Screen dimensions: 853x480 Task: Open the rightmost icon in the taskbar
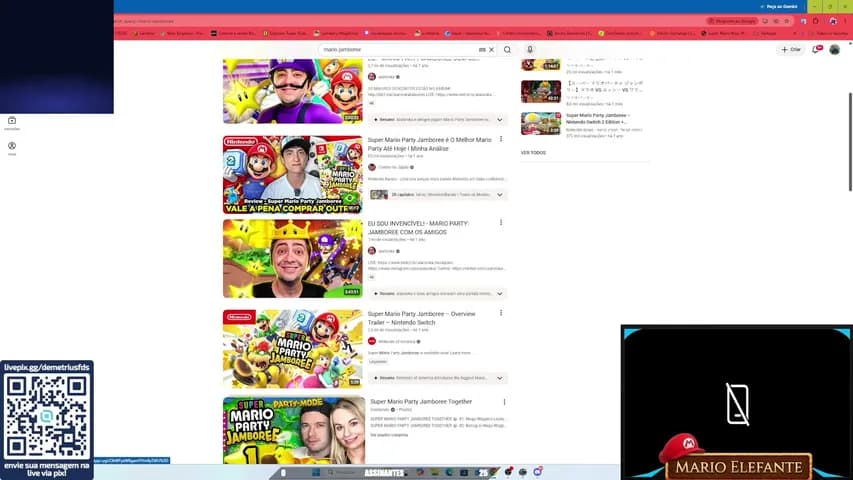point(537,472)
